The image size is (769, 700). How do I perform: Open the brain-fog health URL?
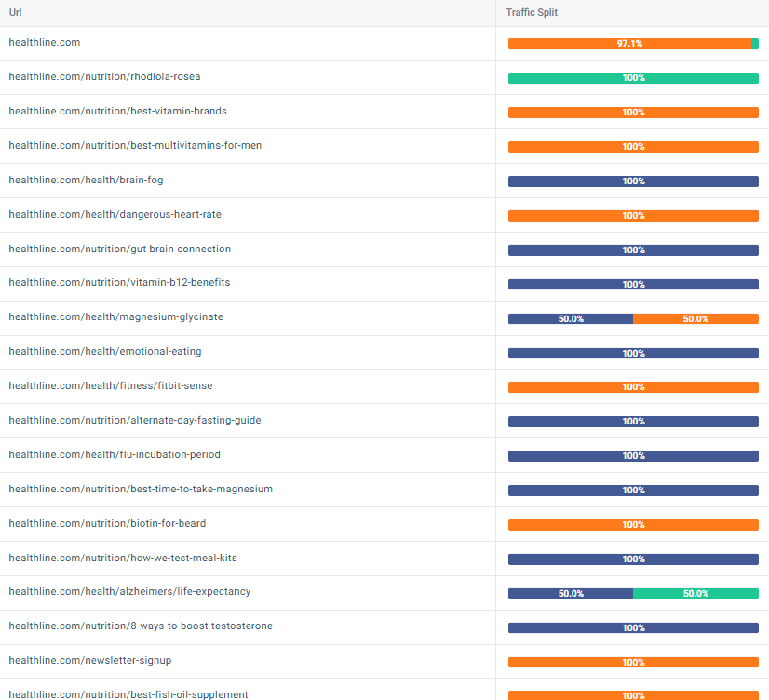86,180
